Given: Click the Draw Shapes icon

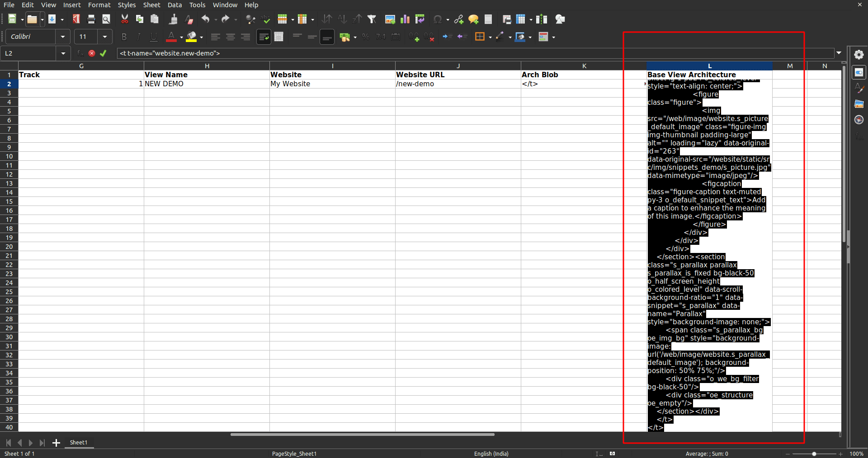Looking at the screenshot, I should tap(560, 19).
